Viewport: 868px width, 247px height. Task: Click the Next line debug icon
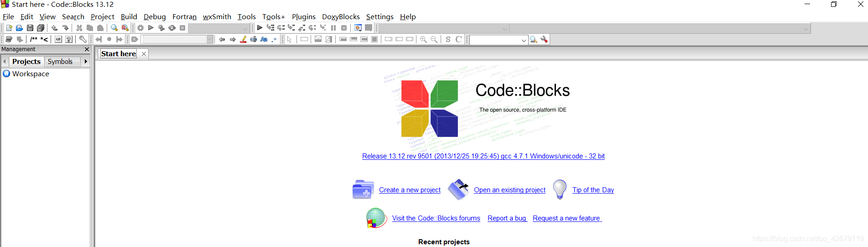tap(281, 28)
